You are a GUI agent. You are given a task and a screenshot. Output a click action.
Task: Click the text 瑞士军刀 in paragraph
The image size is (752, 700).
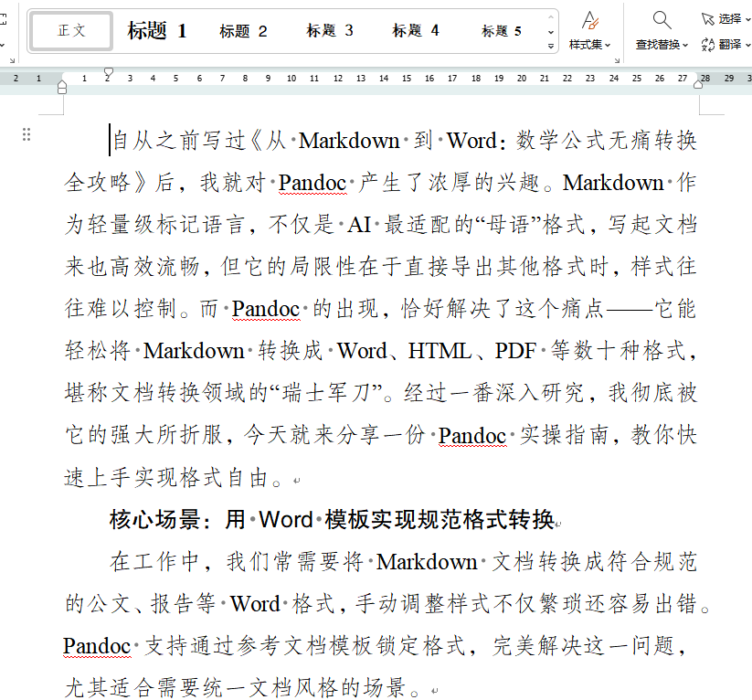tap(325, 393)
